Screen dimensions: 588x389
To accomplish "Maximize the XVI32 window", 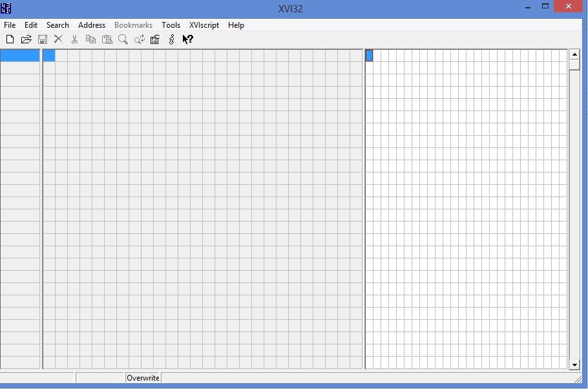I will tap(545, 6).
